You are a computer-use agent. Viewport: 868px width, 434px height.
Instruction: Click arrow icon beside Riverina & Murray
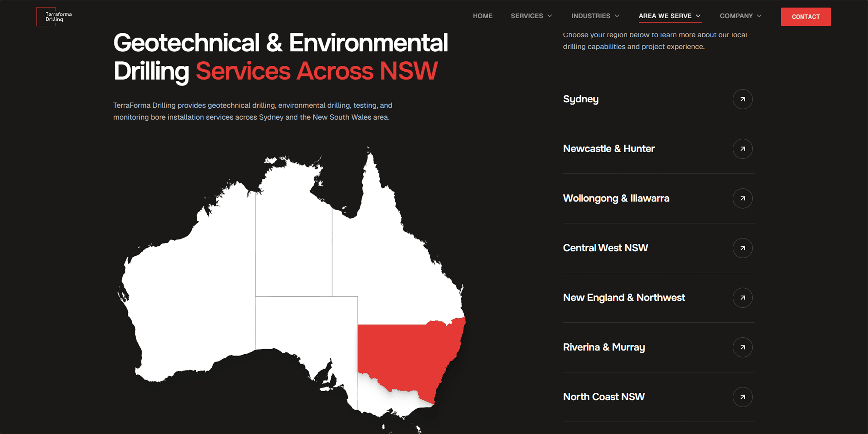pos(743,347)
